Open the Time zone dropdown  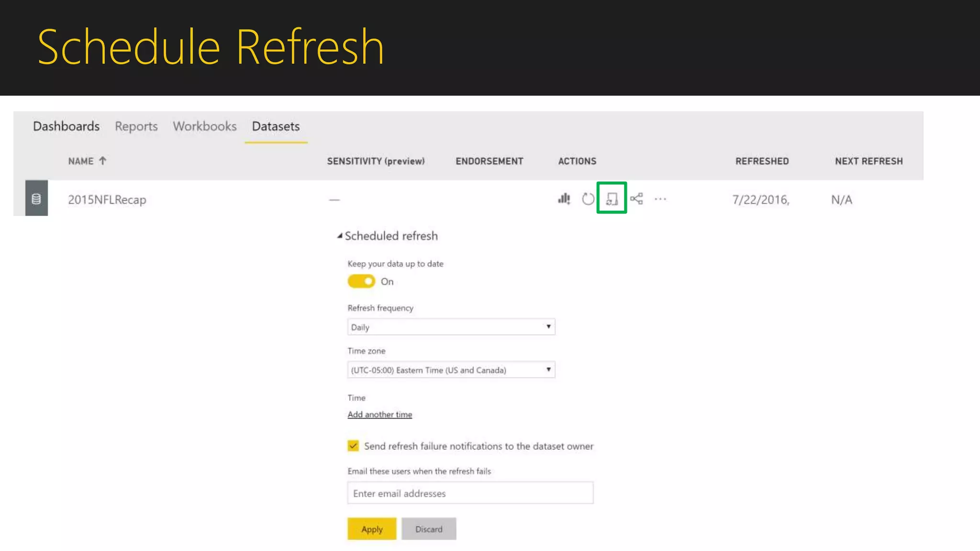(451, 370)
